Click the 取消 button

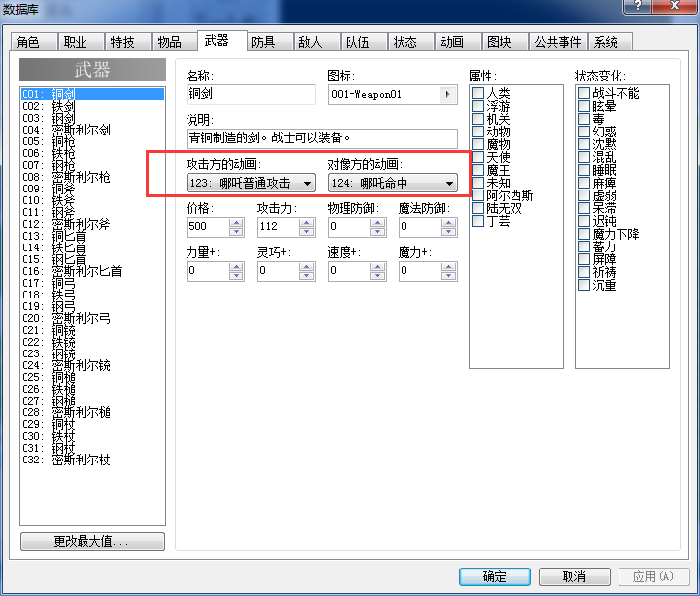click(574, 576)
